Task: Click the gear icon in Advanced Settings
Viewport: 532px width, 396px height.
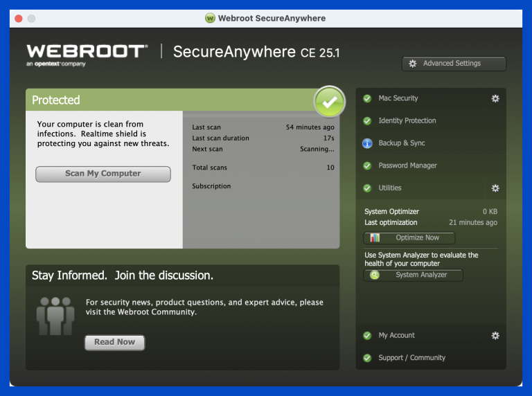Action: (x=412, y=64)
